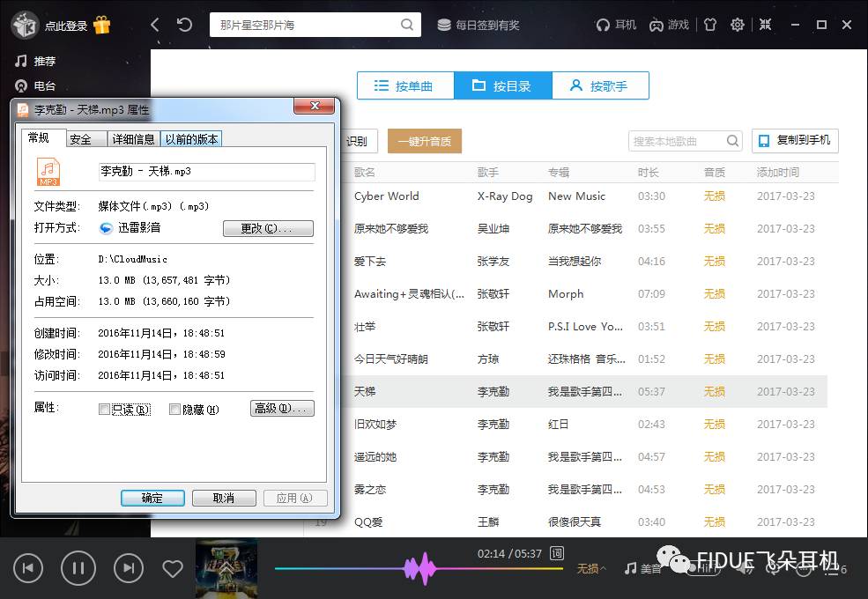The image size is (868, 599).
Task: Play previous track
Action: pos(28,568)
